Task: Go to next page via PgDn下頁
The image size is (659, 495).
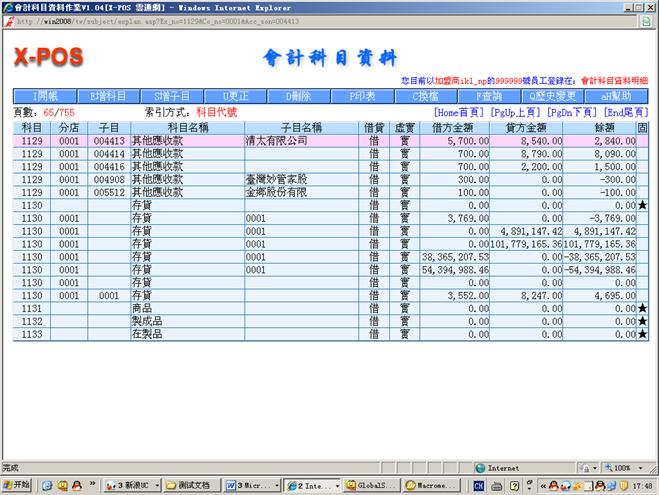Action: point(574,113)
